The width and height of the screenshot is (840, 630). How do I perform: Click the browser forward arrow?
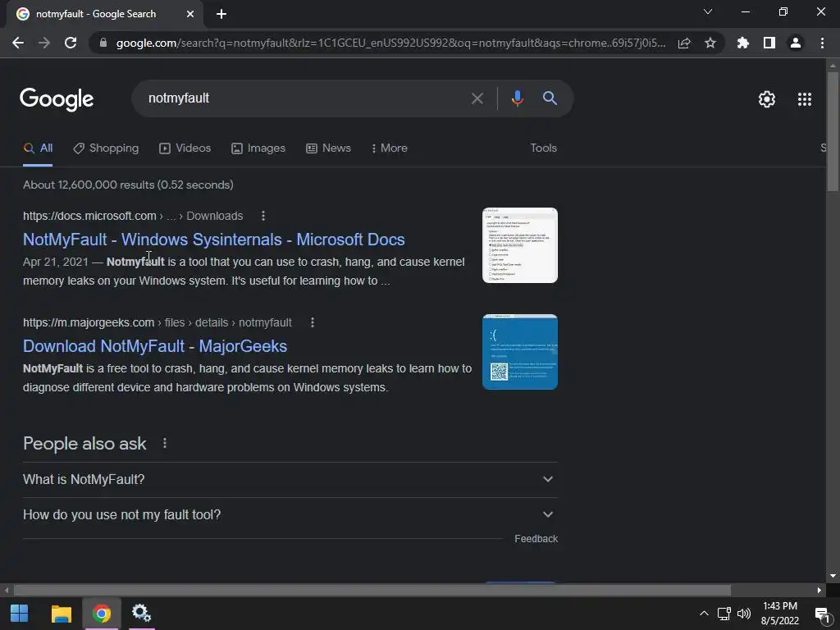click(44, 43)
